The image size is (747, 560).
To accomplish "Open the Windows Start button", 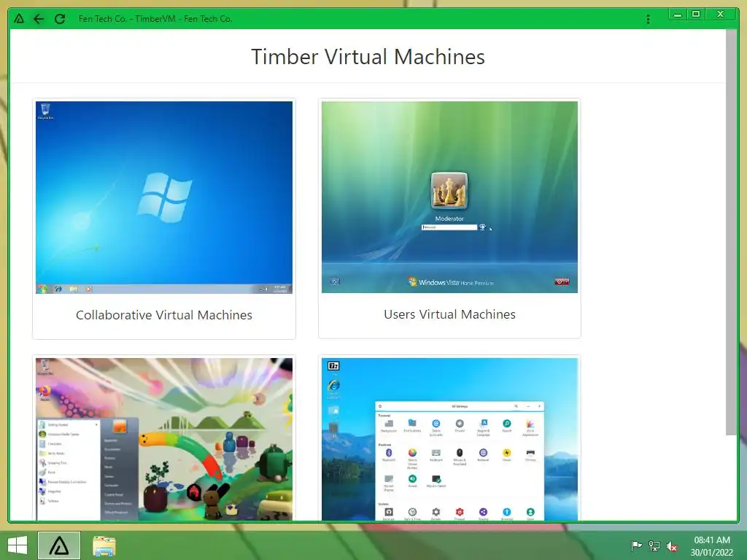I will [18, 545].
